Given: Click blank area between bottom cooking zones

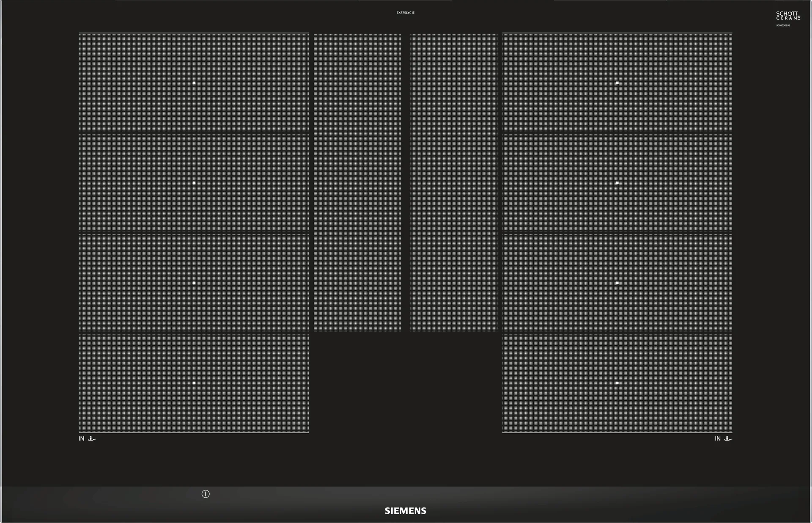Looking at the screenshot, I should coord(405,383).
